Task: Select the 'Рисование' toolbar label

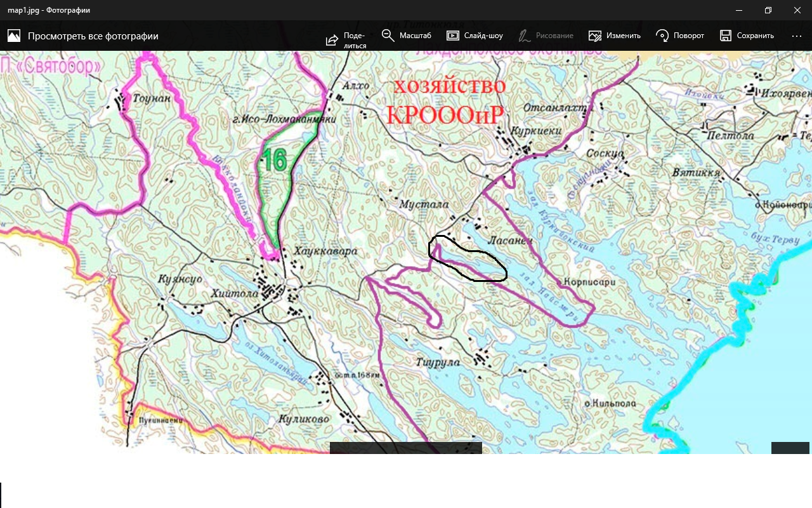Action: pyautogui.click(x=554, y=36)
